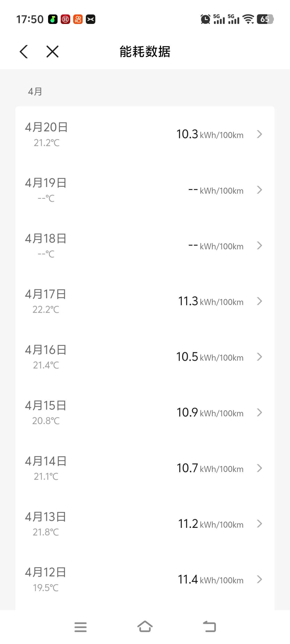Tap the 4月 month section header
Viewport: 290px width, 644px height.
point(35,91)
